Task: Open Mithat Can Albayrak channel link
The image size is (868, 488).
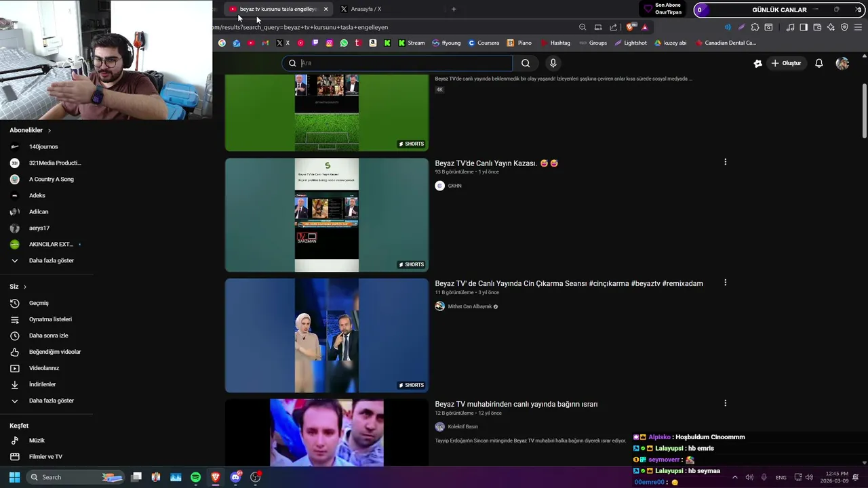Action: pyautogui.click(x=470, y=306)
